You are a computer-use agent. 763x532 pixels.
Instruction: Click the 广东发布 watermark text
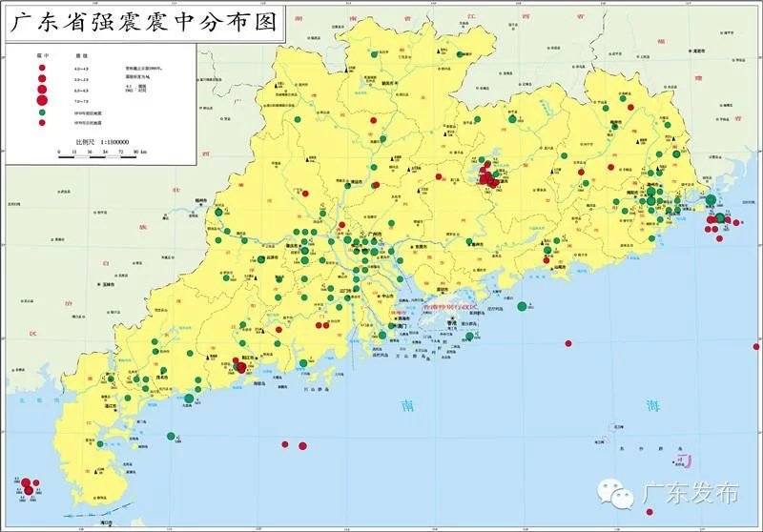(690, 493)
